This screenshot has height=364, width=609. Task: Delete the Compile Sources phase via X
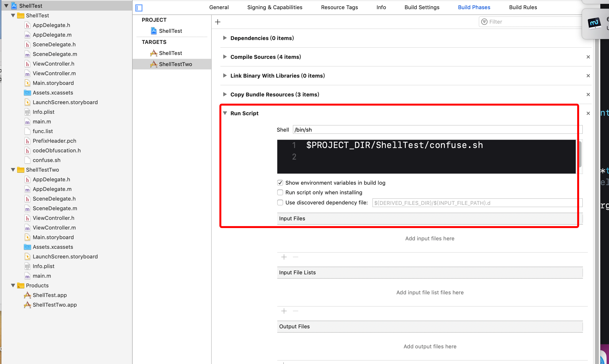tap(588, 57)
